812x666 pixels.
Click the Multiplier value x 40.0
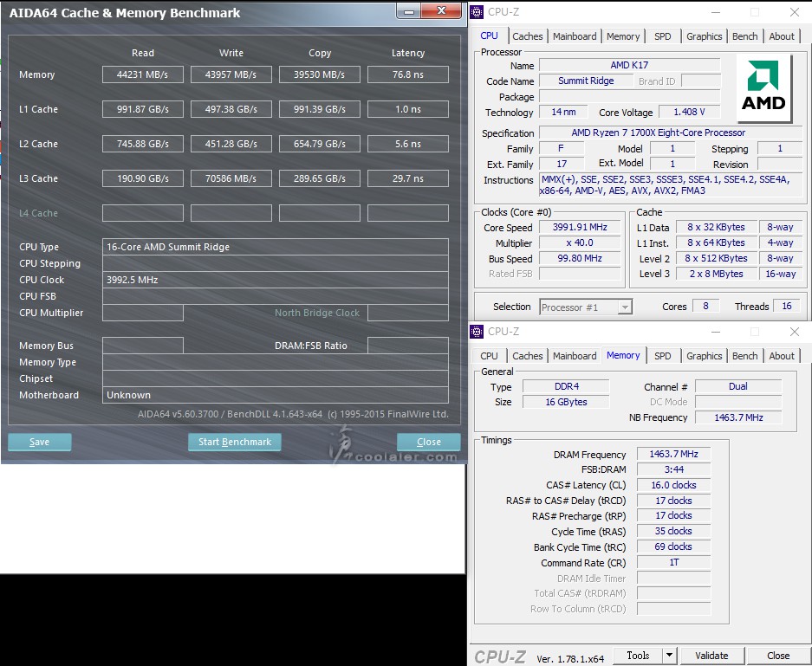pos(580,242)
